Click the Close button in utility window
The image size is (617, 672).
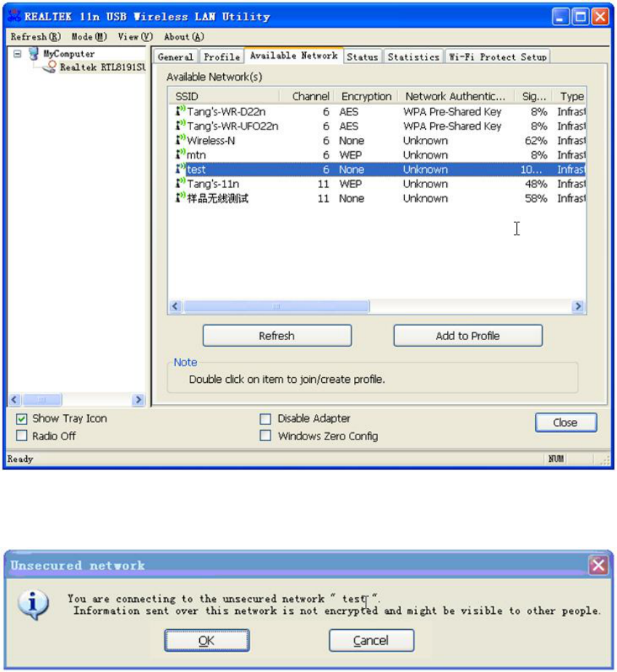point(565,423)
